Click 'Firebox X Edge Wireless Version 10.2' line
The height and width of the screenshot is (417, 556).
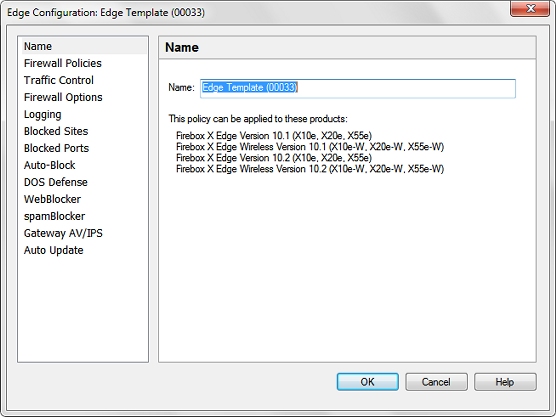(x=310, y=169)
